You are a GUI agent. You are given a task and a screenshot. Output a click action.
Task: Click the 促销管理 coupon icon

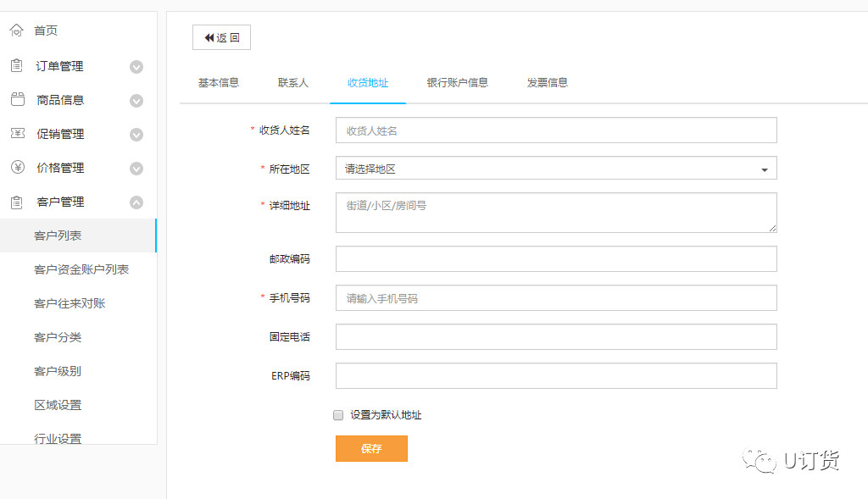pyautogui.click(x=17, y=134)
